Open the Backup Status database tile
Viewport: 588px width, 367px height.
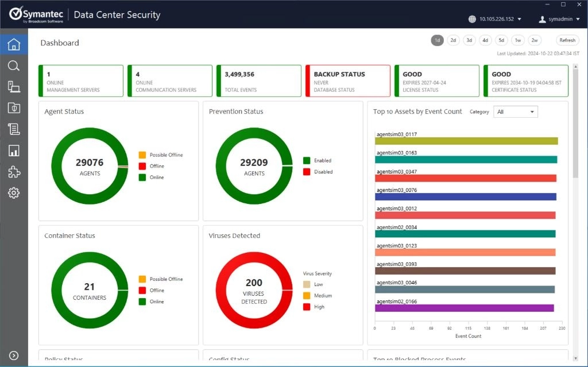tap(348, 81)
